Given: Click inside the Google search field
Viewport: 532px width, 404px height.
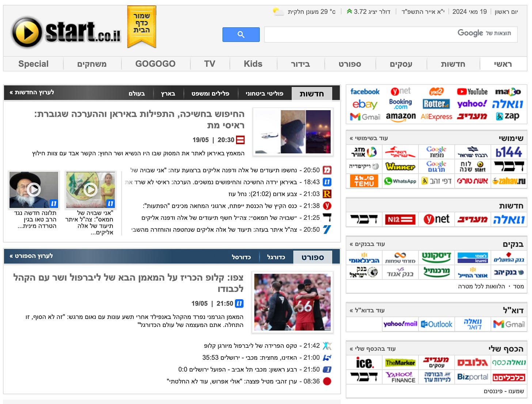Looking at the screenshot, I should click(391, 35).
